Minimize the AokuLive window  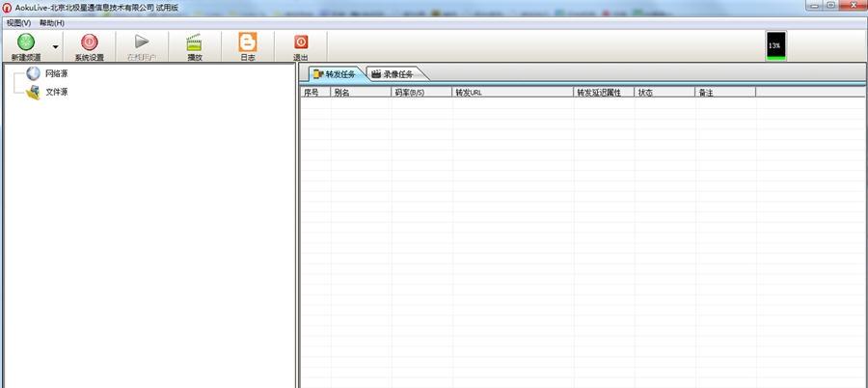click(x=814, y=5)
